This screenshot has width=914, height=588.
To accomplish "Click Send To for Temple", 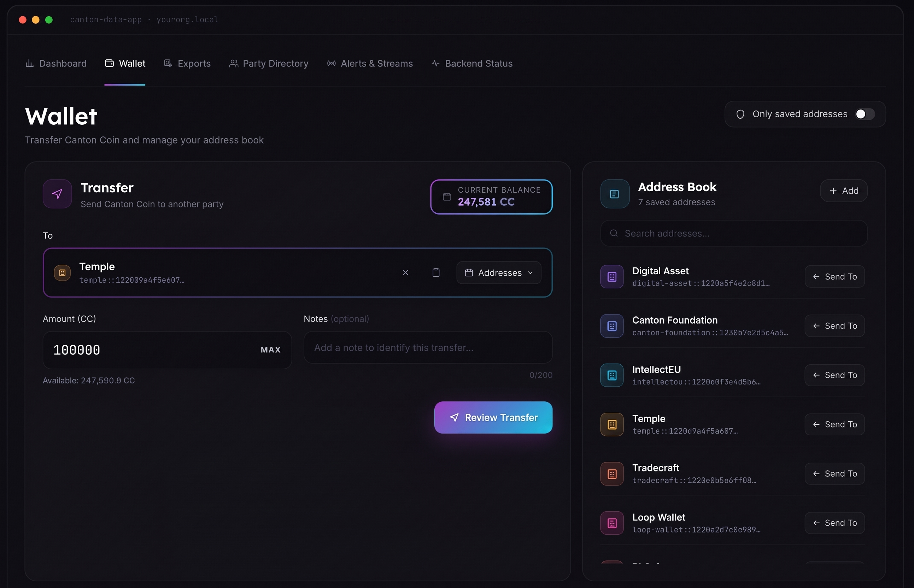I will click(834, 424).
